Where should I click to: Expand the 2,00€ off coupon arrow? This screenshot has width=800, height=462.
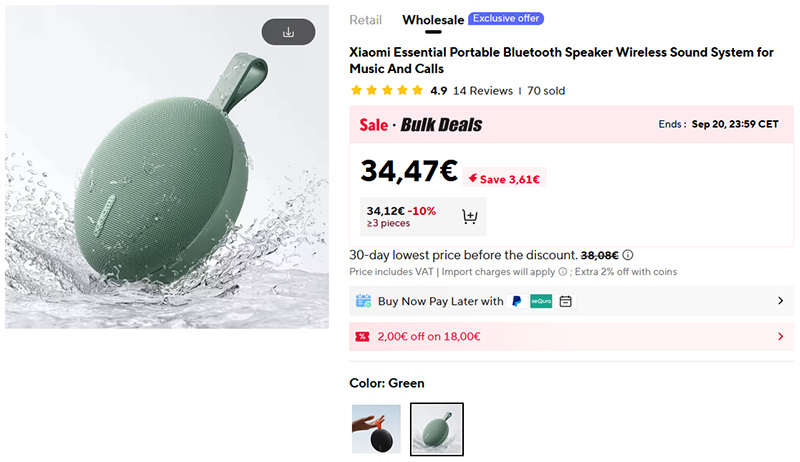pos(780,337)
